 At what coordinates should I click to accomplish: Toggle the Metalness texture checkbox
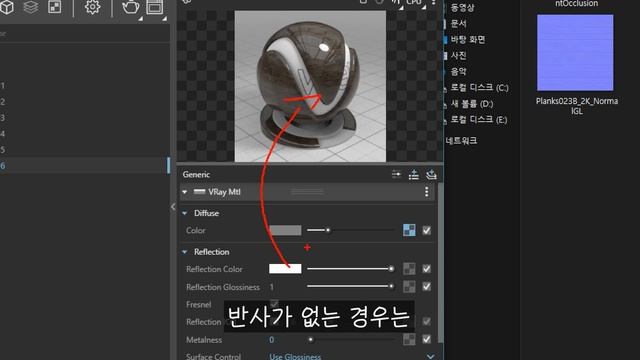point(427,339)
